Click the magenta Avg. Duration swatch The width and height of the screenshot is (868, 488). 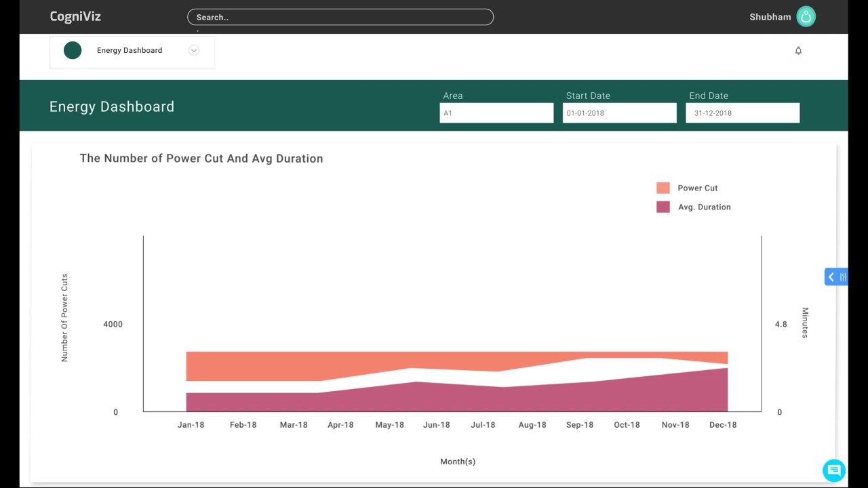tap(663, 207)
